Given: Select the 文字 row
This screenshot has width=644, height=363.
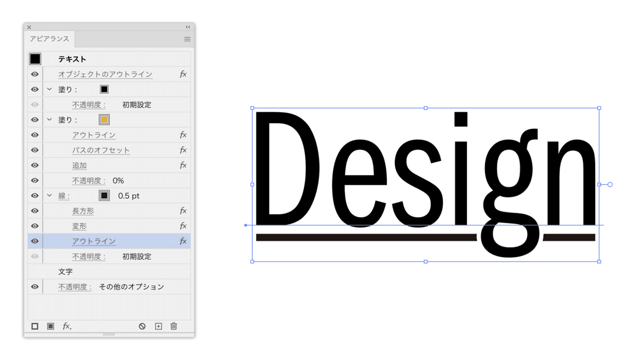Looking at the screenshot, I should click(109, 272).
